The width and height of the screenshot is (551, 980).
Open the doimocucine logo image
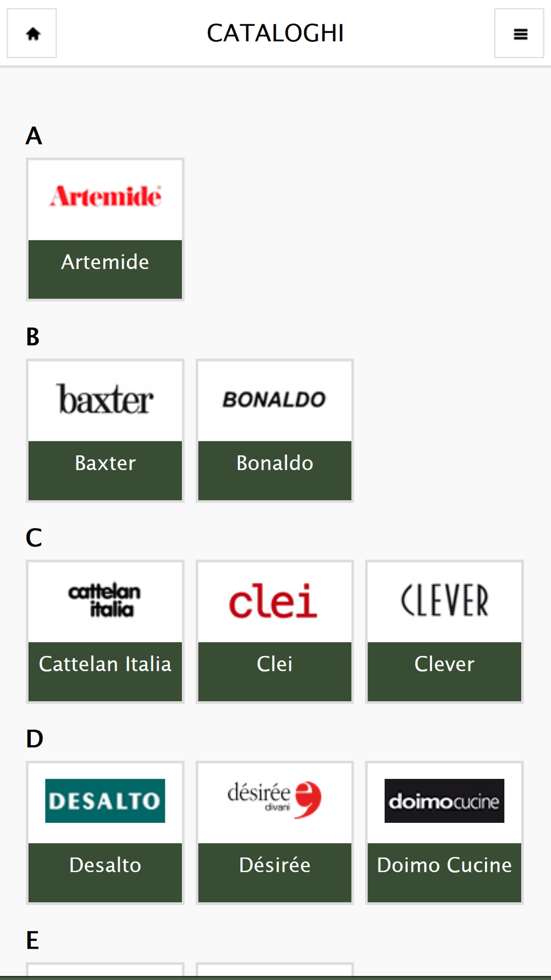(444, 801)
